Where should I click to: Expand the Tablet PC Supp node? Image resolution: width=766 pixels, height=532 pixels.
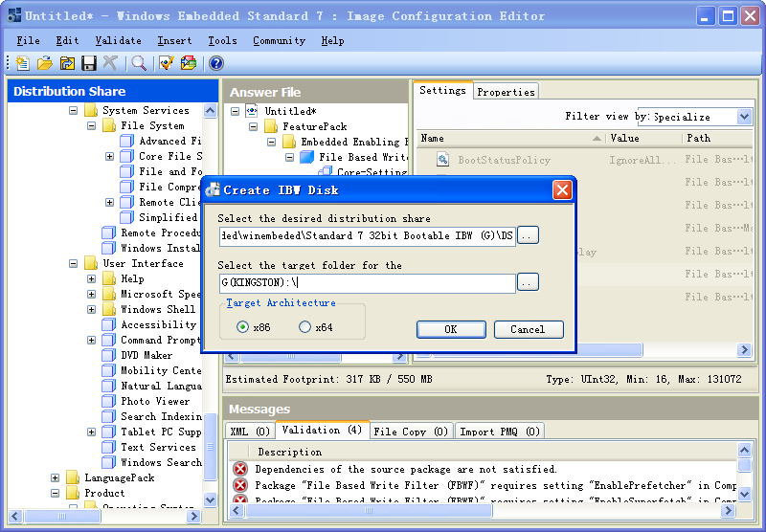tap(91, 432)
